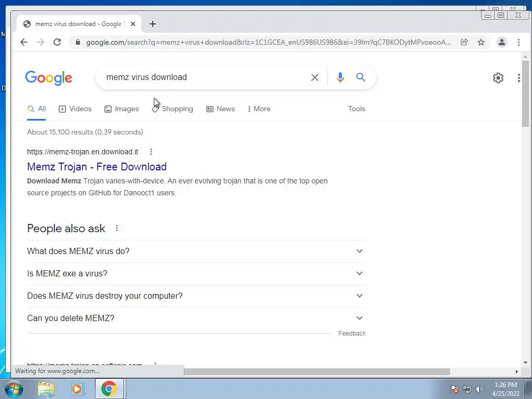This screenshot has width=532, height=399.
Task: Switch to the Images tab
Action: pyautogui.click(x=122, y=109)
